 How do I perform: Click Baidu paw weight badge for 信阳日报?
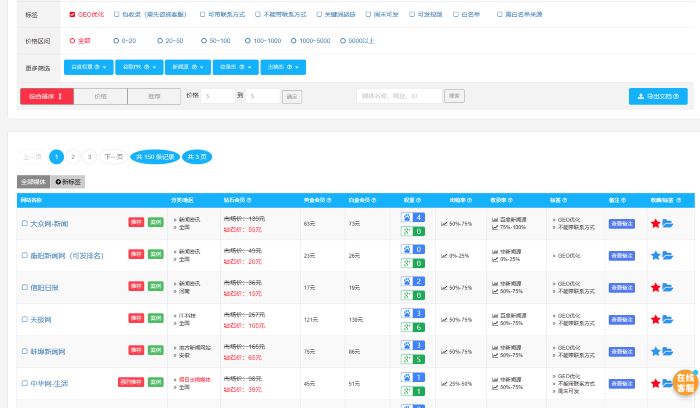(x=412, y=281)
